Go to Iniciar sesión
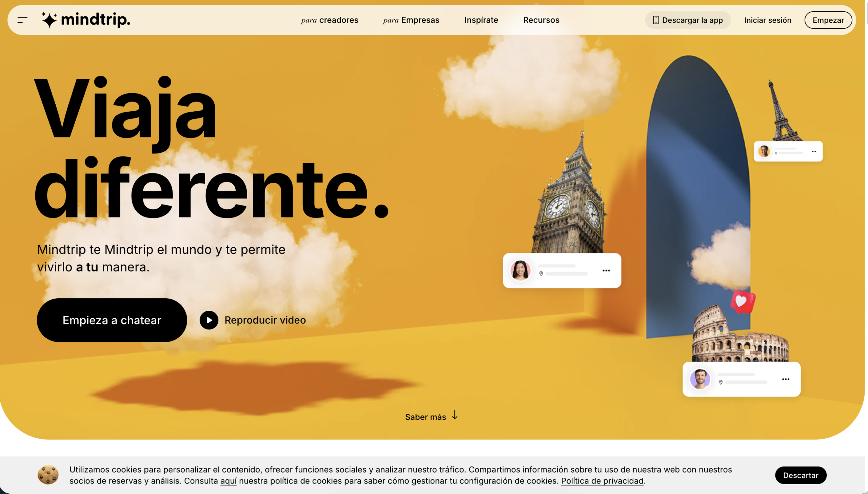868x494 pixels. tap(768, 20)
